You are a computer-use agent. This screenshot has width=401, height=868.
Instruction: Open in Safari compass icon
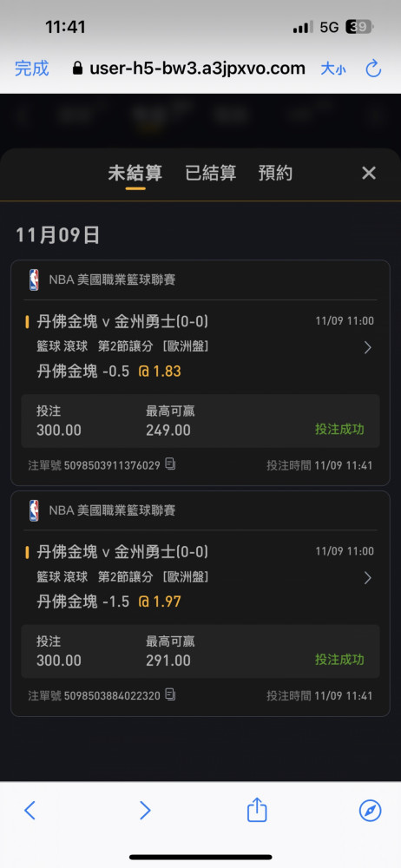point(370,811)
